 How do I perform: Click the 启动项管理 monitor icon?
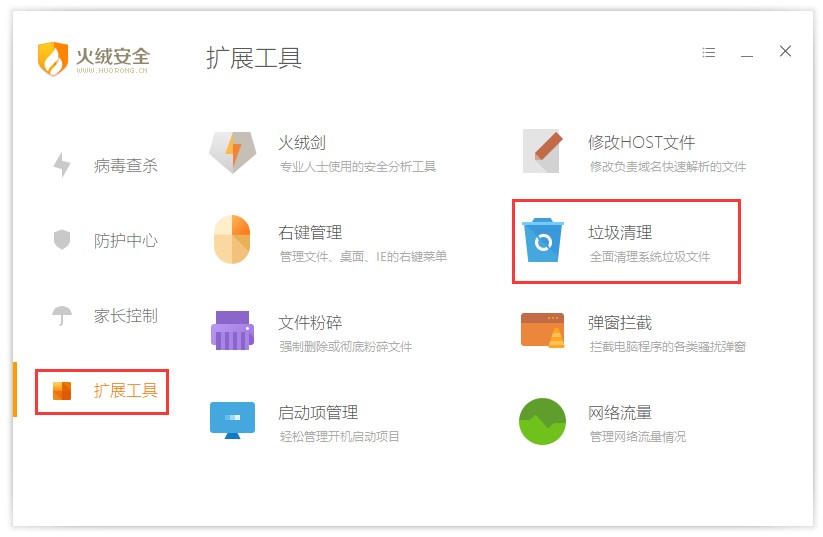coord(232,420)
